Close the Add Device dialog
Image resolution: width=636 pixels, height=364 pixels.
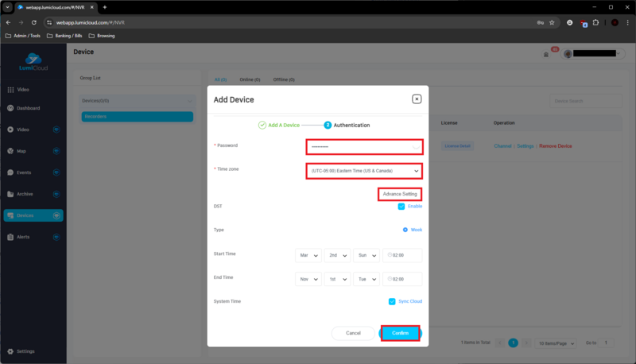click(417, 99)
